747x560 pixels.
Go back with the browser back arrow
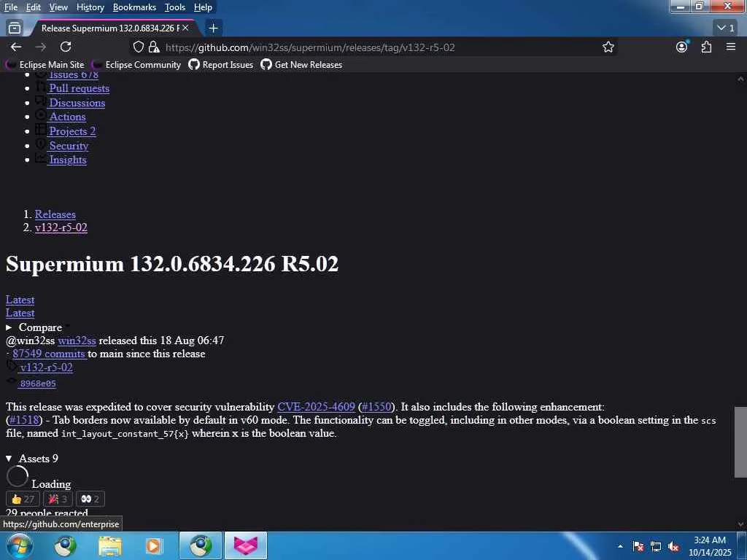pos(16,47)
